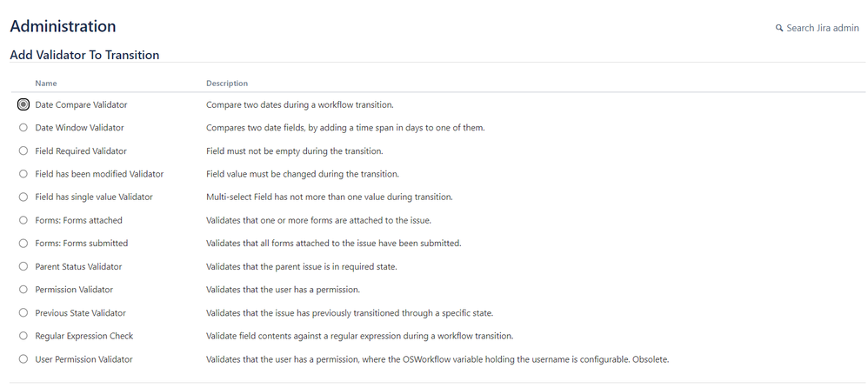Click the Name column header

[x=46, y=83]
